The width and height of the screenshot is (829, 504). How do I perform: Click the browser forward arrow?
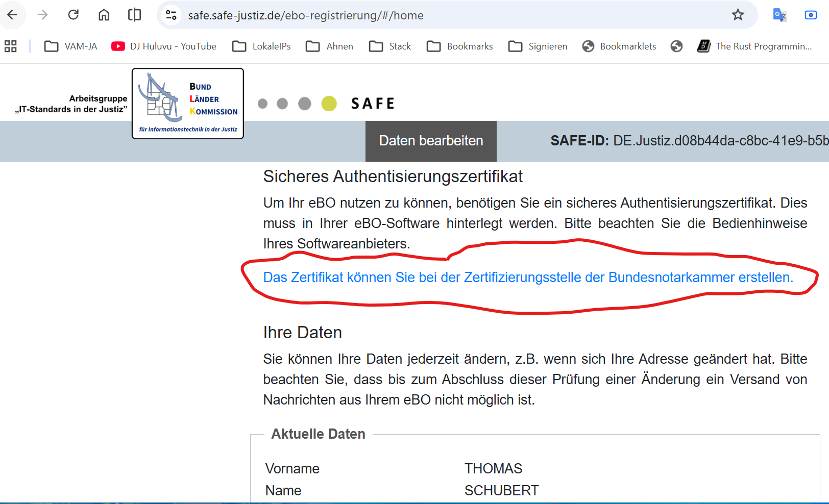point(42,15)
